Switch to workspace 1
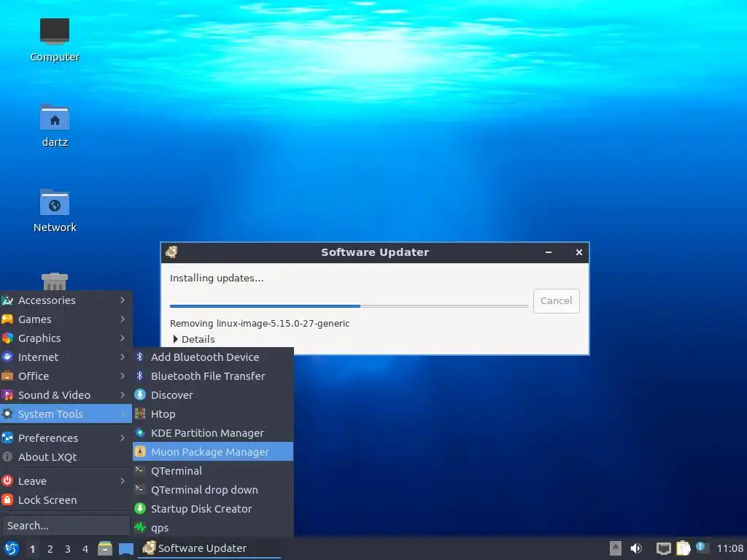The height and width of the screenshot is (560, 747). (x=32, y=549)
